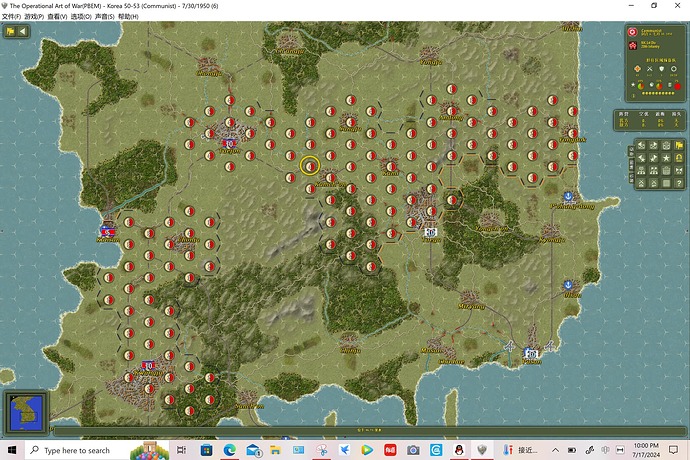The width and height of the screenshot is (690, 460).
Task: Select the unit circled in yellow on map
Action: pyautogui.click(x=310, y=166)
